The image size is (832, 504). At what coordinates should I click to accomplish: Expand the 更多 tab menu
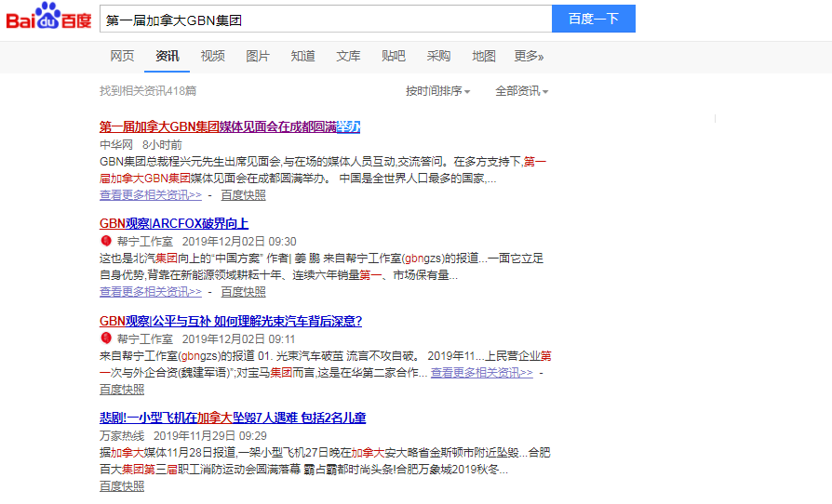[x=529, y=57]
